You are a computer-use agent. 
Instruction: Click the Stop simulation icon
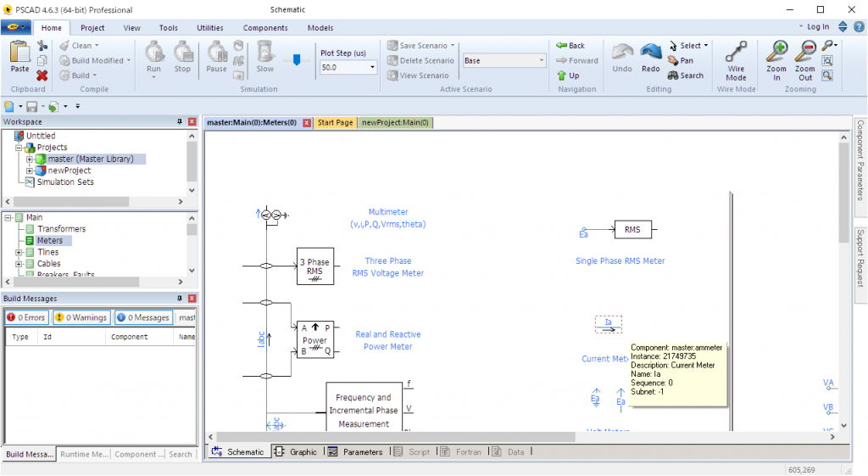(182, 53)
